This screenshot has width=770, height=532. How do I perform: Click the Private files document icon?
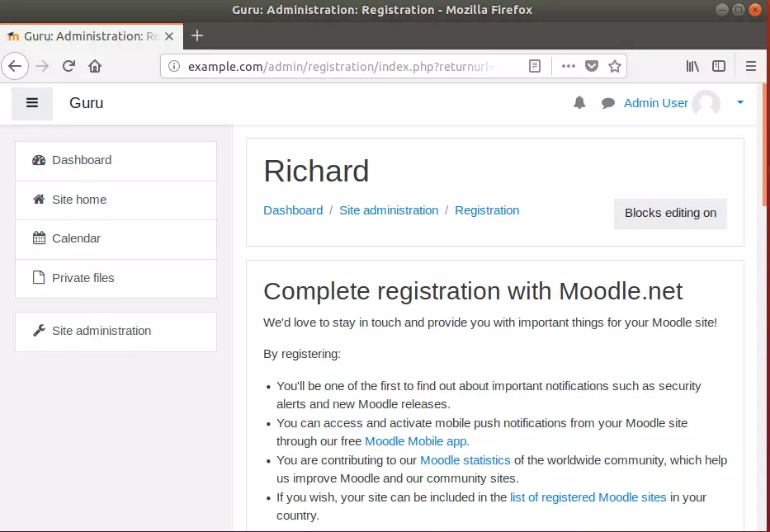coord(39,277)
